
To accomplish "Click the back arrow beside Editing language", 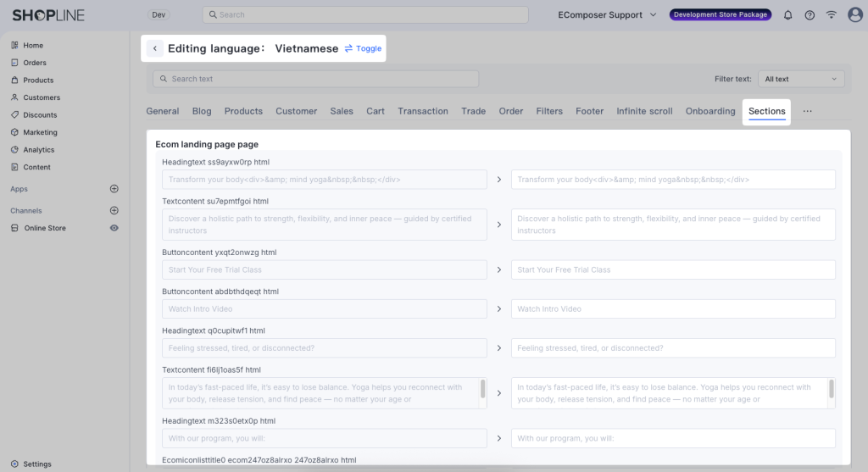I will tap(154, 49).
